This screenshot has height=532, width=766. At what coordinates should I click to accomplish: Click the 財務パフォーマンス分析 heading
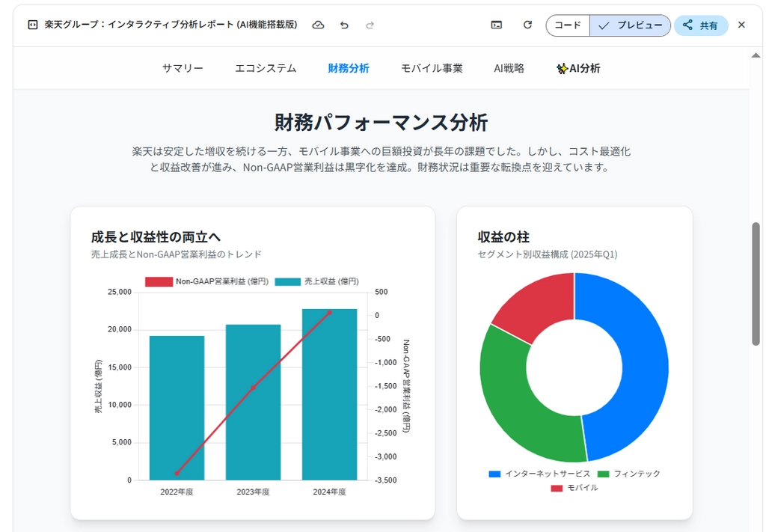tap(381, 122)
